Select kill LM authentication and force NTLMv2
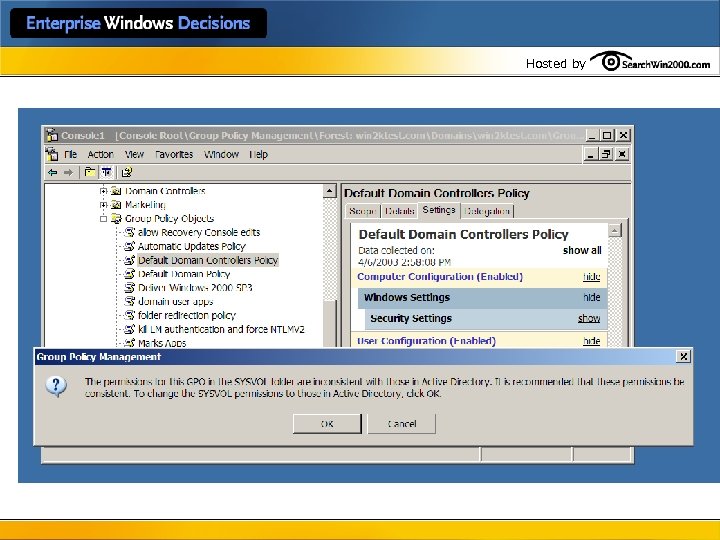 point(221,329)
